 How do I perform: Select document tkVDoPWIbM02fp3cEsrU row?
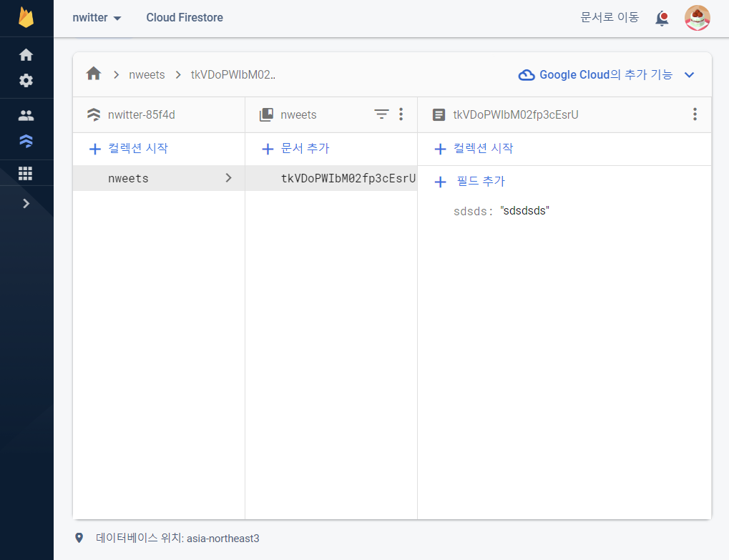point(331,178)
